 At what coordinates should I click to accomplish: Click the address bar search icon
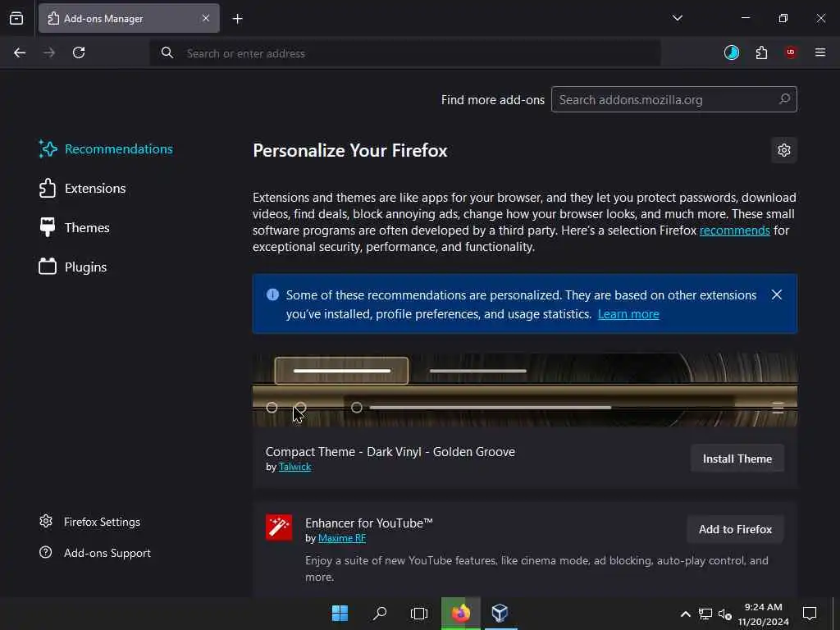167,52
